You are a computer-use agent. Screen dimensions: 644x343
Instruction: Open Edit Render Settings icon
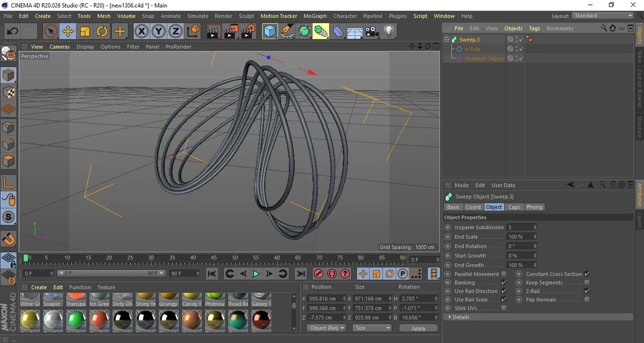click(248, 32)
